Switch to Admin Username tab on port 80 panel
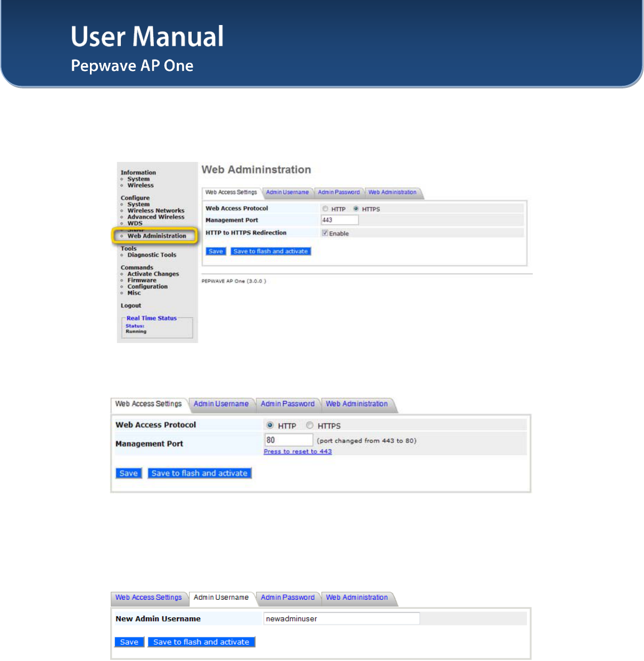The height and width of the screenshot is (661, 644). (221, 404)
